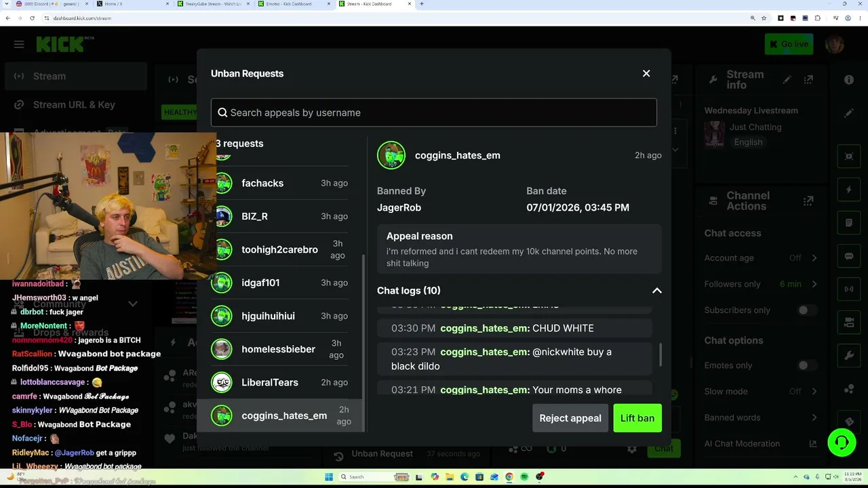The image size is (868, 488).
Task: Edit Stream info with pencil icon
Action: [787, 80]
